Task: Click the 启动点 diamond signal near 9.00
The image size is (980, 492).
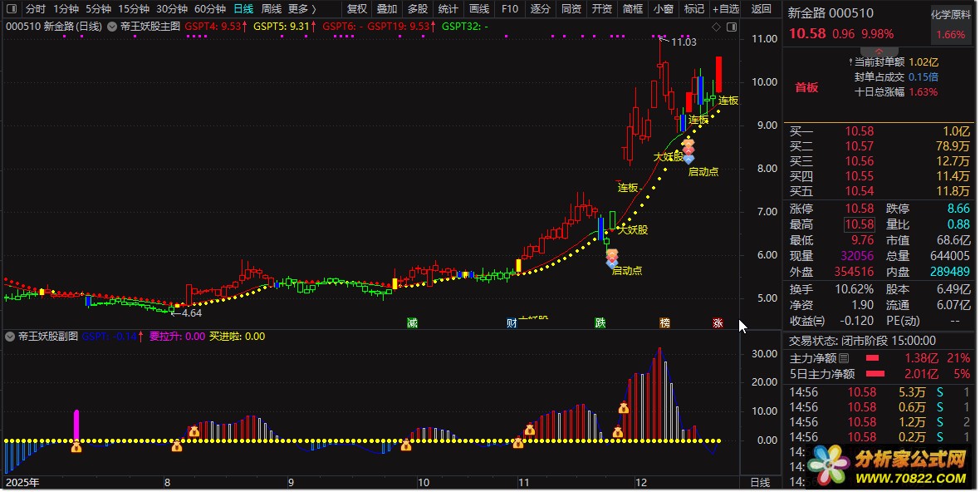Action: (688, 151)
